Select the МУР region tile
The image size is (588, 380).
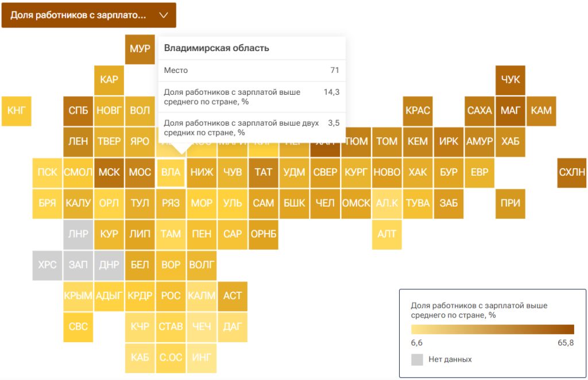(x=140, y=49)
